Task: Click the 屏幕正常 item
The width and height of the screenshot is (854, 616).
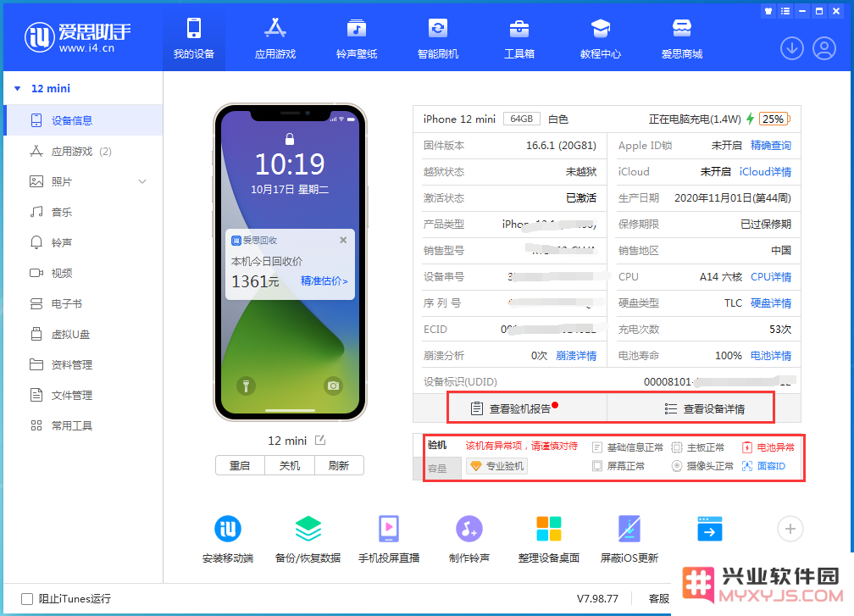Action: click(618, 466)
